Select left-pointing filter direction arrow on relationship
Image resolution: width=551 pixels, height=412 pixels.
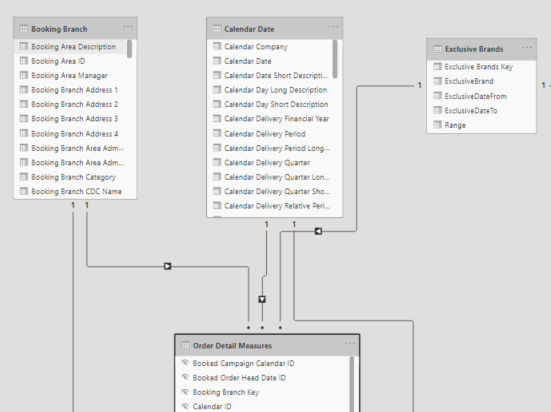point(318,231)
